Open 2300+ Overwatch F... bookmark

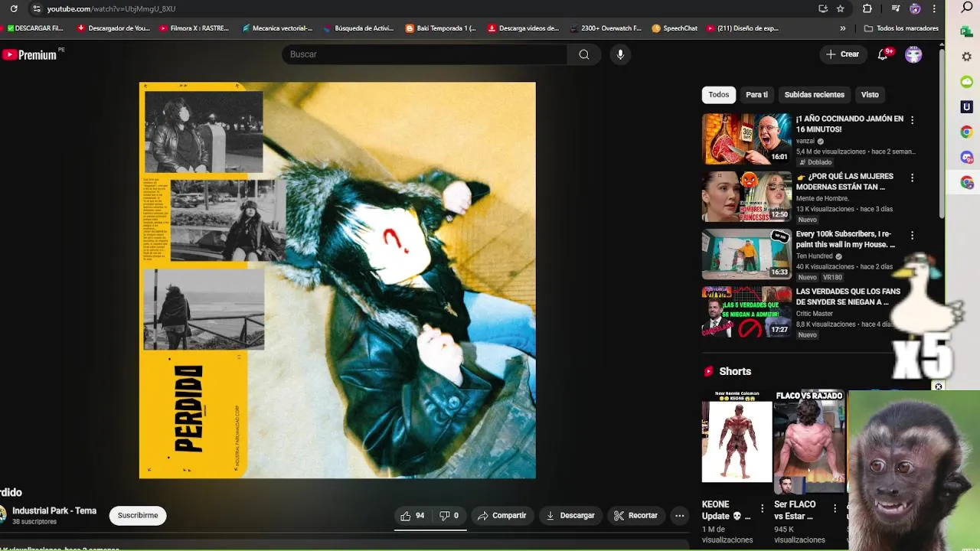pos(605,28)
